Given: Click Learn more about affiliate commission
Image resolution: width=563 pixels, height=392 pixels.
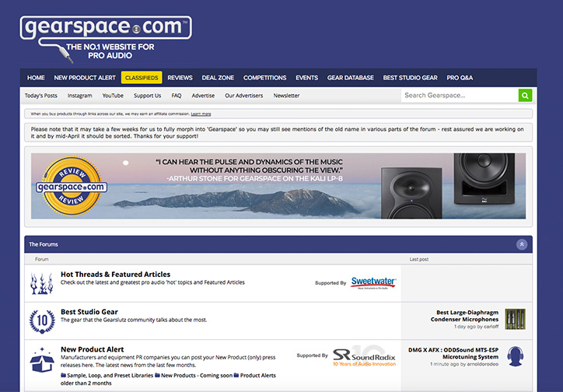Looking at the screenshot, I should click(x=201, y=114).
